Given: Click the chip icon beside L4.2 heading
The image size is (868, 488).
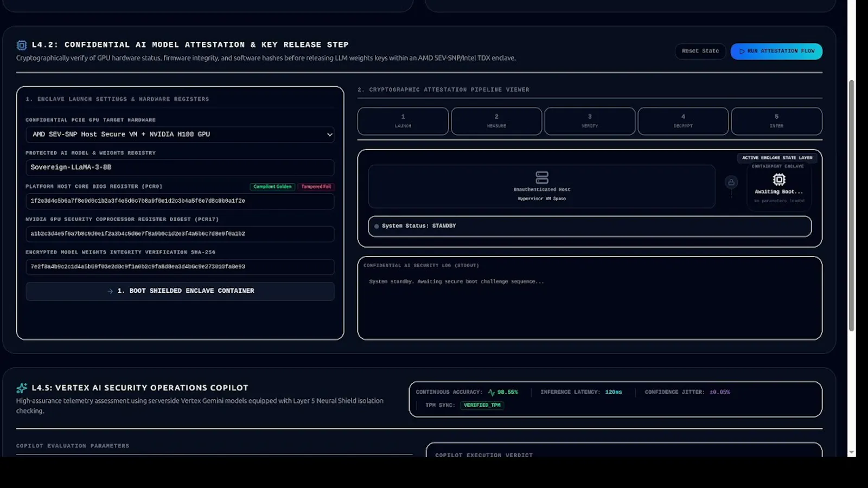Looking at the screenshot, I should [x=22, y=45].
